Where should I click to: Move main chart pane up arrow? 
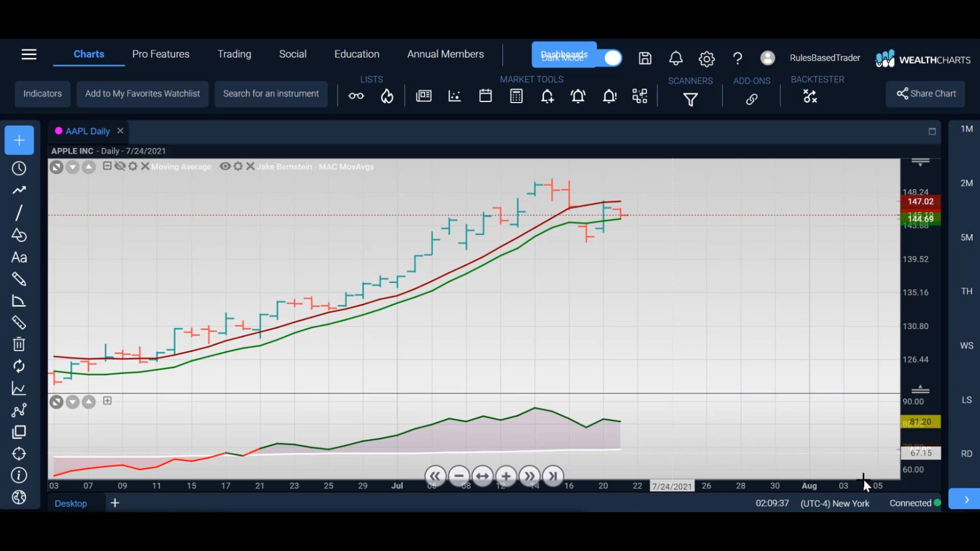[89, 167]
